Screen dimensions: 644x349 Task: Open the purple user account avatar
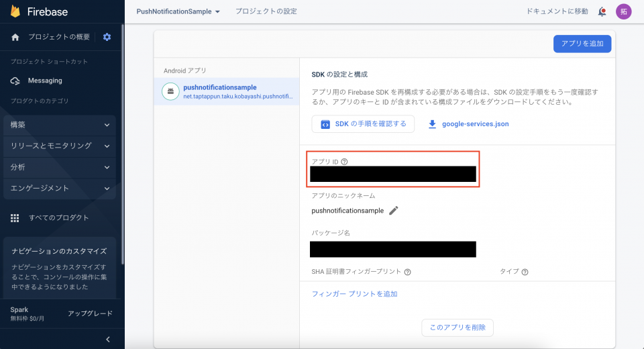(623, 11)
